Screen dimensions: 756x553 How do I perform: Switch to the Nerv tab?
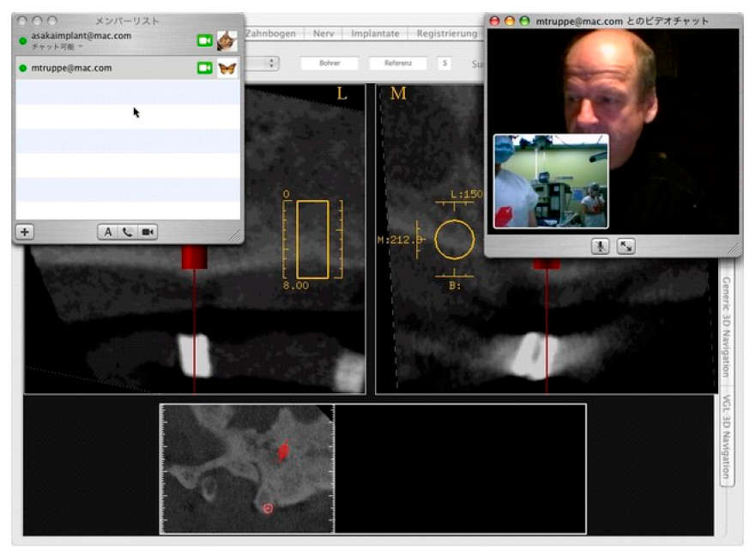click(x=324, y=33)
